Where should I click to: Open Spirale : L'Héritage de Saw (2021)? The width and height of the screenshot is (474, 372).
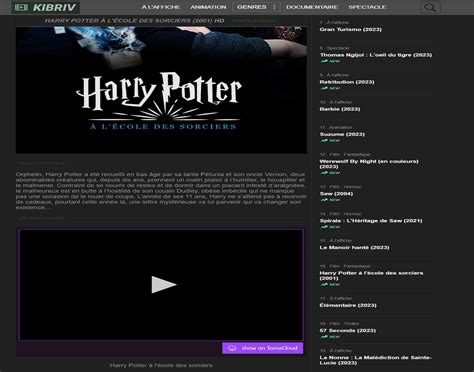click(x=371, y=221)
